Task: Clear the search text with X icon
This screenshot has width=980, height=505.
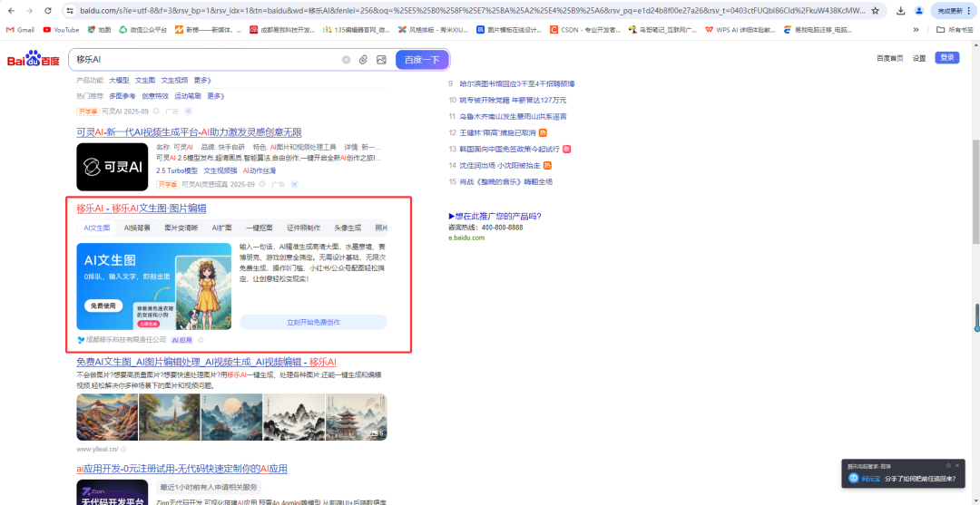Action: (346, 59)
